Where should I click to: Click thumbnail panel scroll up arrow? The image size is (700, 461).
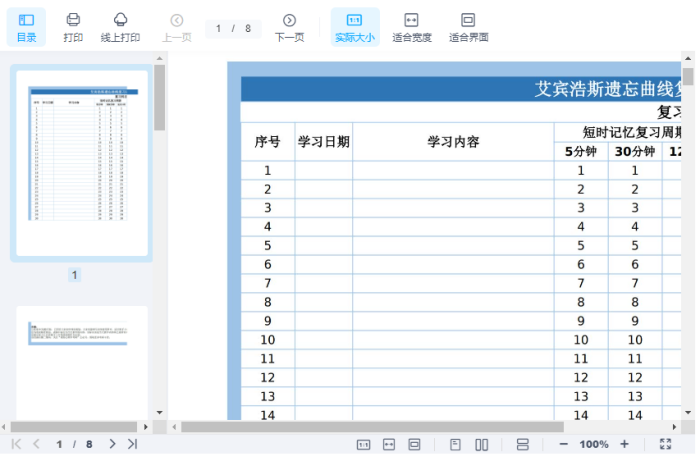[x=159, y=58]
